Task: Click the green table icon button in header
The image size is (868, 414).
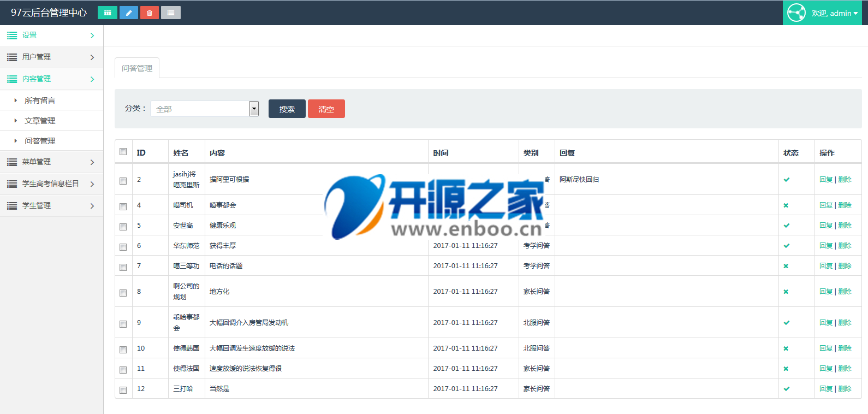Action: click(x=108, y=13)
